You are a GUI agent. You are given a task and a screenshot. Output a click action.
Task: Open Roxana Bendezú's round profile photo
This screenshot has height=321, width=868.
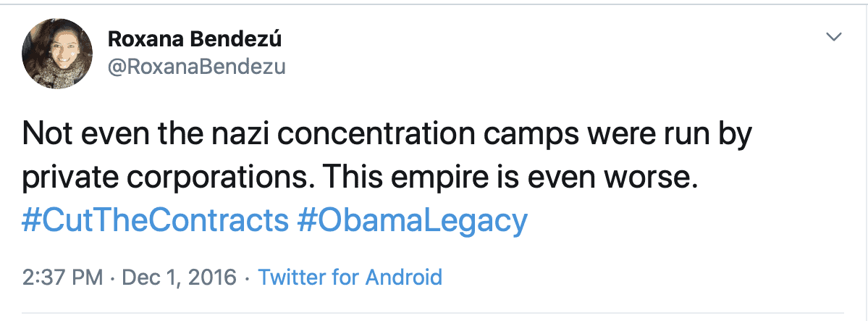pos(57,53)
